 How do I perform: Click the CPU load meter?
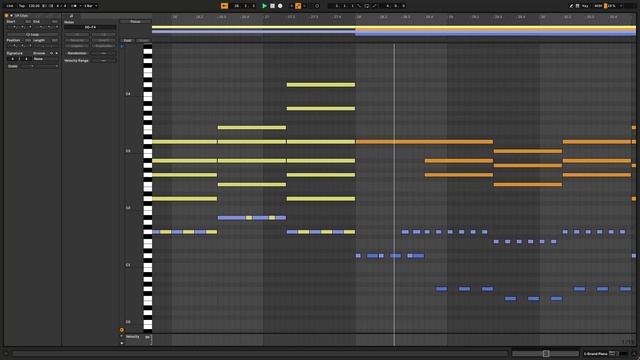(x=610, y=6)
